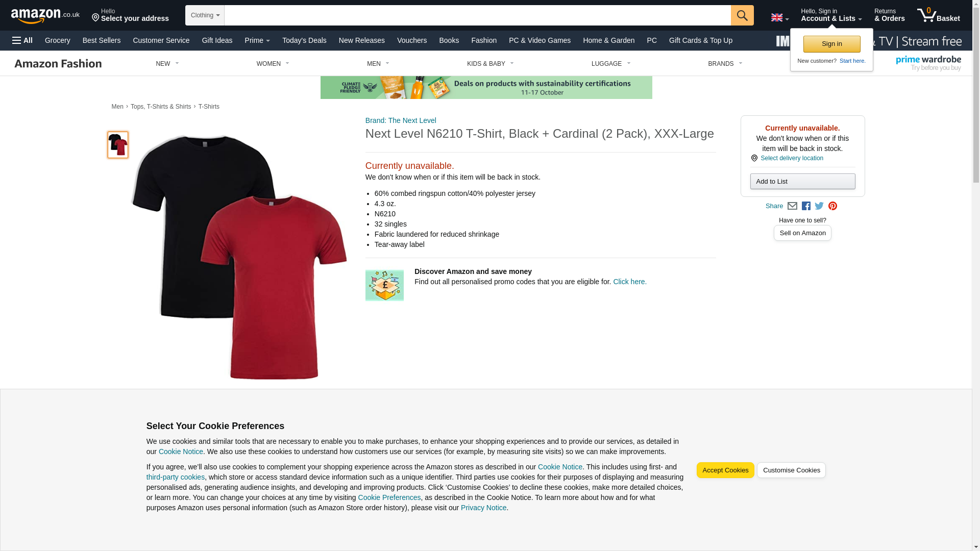Expand the WOMEN fashion menu
Screen dimensions: 980x551
tap(273, 64)
